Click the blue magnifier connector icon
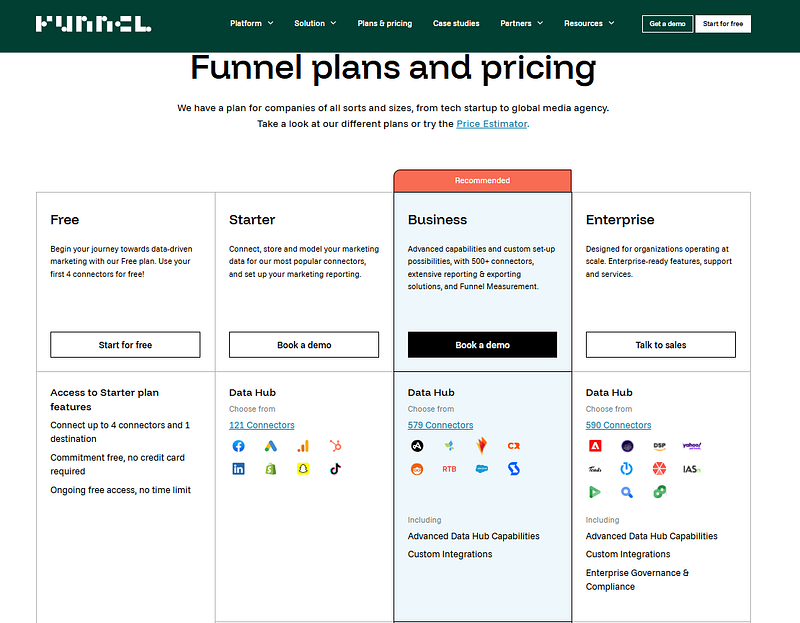 click(627, 492)
